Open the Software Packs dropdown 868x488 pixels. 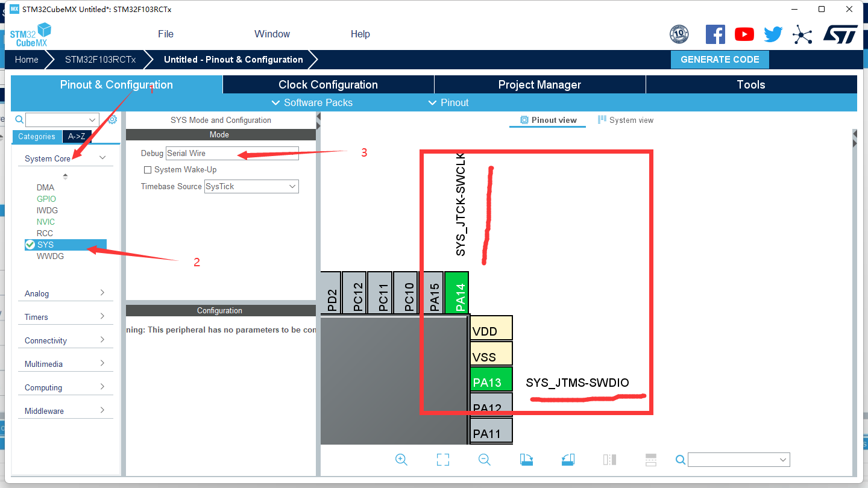(x=312, y=102)
